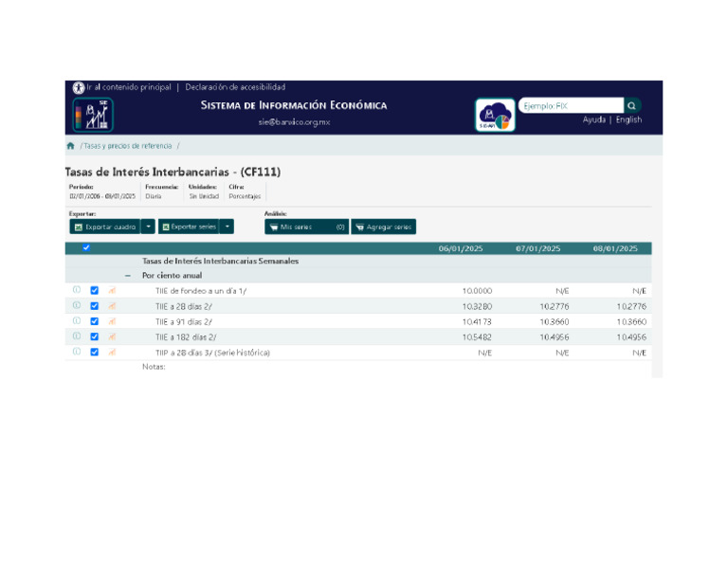This screenshot has width=728, height=563.
Task: Uncheck TIIP a 28 días series
Action: (x=94, y=352)
